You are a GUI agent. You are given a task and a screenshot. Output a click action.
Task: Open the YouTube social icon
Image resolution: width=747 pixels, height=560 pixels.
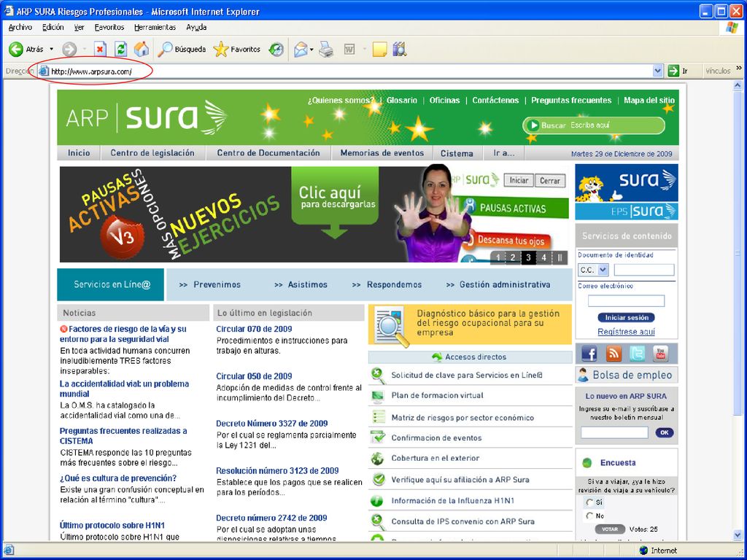[661, 354]
